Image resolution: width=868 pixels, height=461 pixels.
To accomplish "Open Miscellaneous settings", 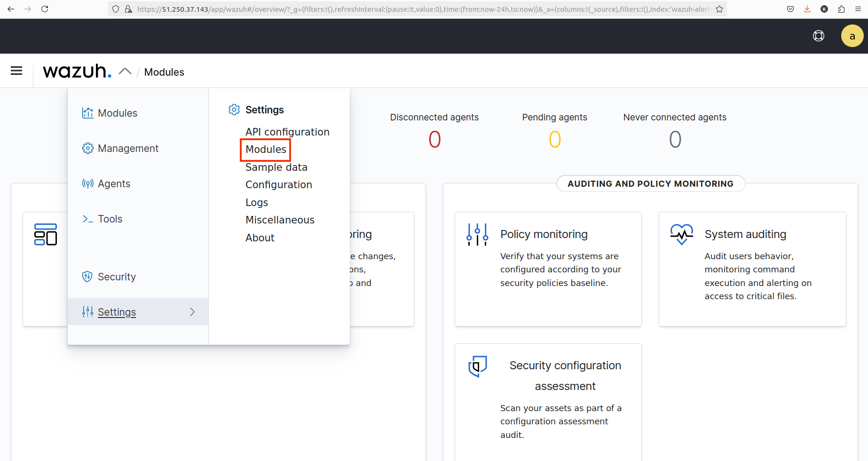I will tap(280, 220).
